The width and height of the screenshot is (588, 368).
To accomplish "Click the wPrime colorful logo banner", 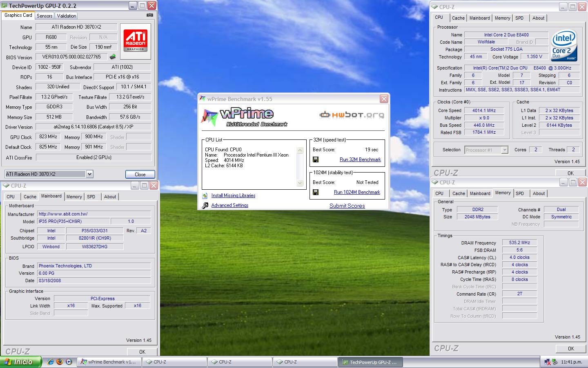I will pos(244,117).
